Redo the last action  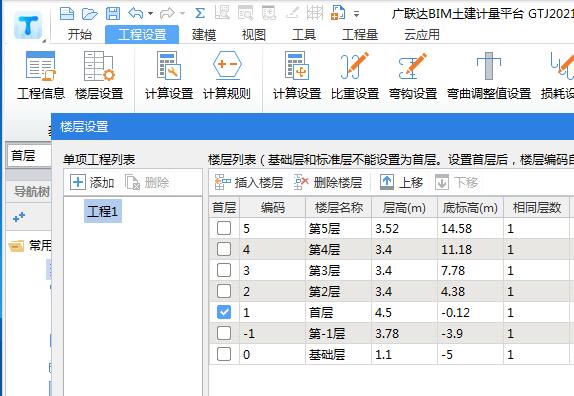[x=167, y=14]
